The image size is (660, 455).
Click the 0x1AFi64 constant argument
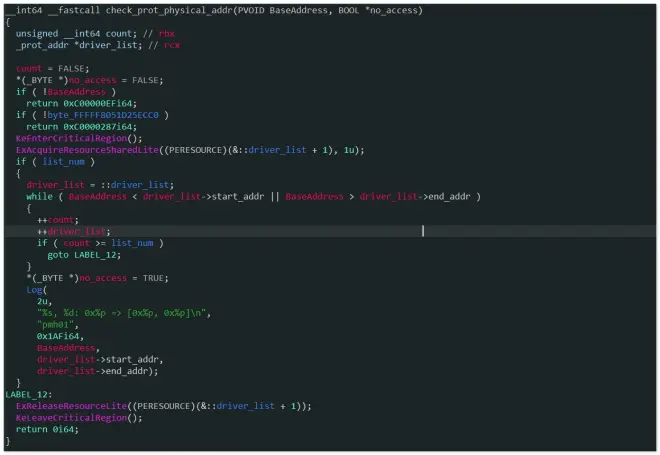pos(58,336)
